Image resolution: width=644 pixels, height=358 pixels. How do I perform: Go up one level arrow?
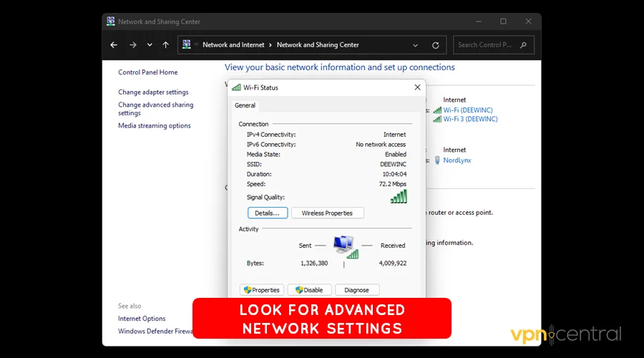(x=165, y=45)
